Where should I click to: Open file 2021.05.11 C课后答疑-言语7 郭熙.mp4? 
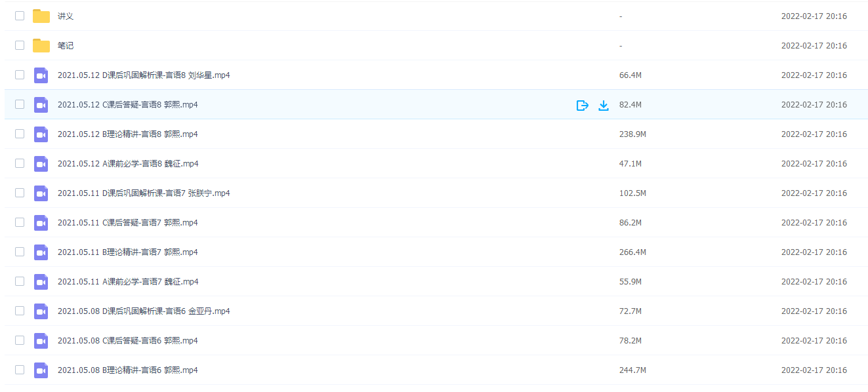[128, 223]
